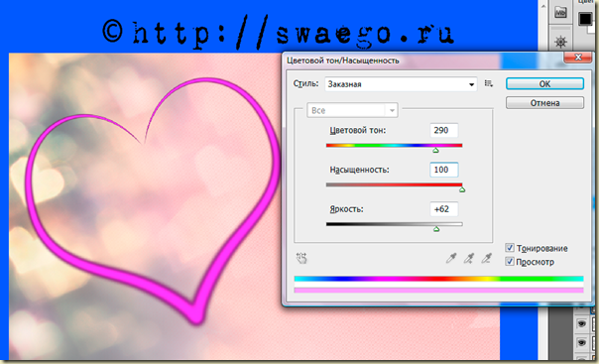This screenshot has width=599, height=364.
Task: Open the Mb mini bridge panel icon
Action: coord(560,12)
